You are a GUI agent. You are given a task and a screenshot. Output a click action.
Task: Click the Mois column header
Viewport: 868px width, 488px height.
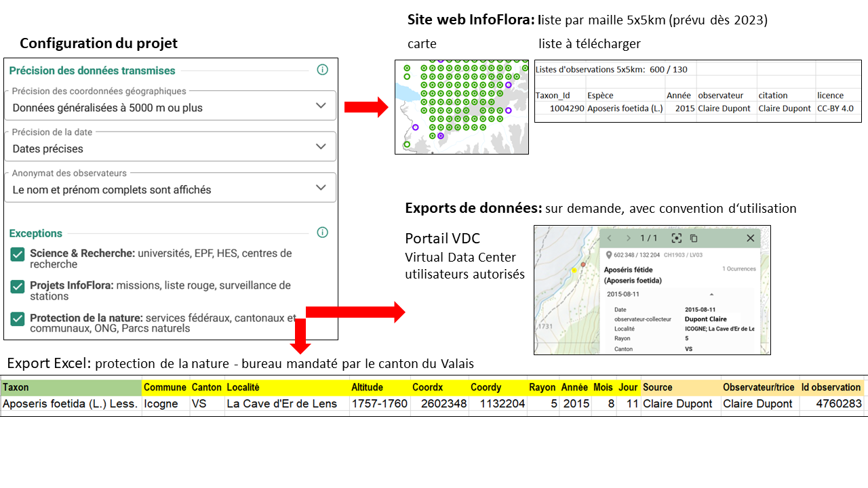point(603,388)
